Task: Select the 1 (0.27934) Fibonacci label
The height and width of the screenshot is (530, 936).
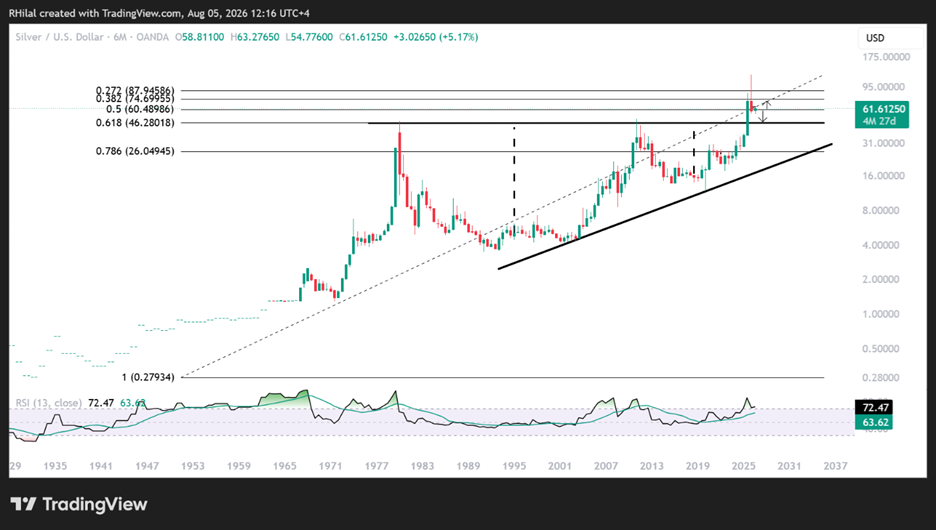Action: 148,377
